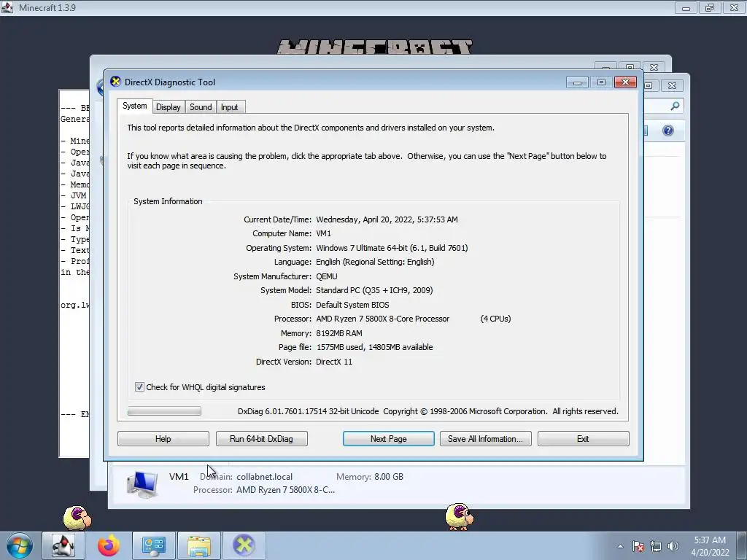This screenshot has height=560, width=747.
Task: Click the BIOS Default System BIOS value
Action: [x=352, y=305]
